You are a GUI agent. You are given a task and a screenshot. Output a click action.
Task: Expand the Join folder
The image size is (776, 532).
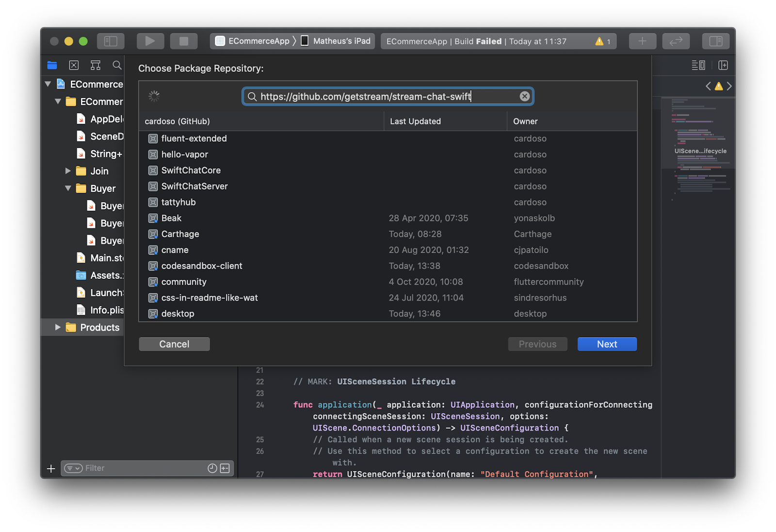pos(68,171)
